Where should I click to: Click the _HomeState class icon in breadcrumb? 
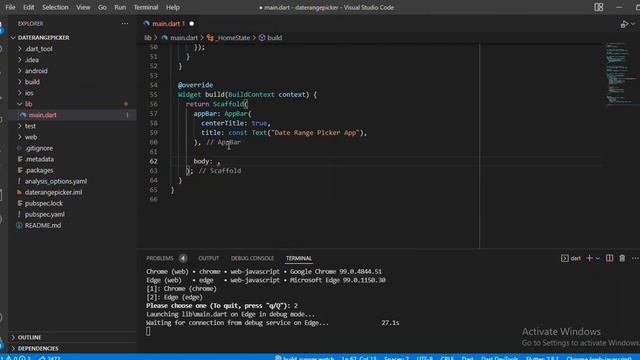[210, 38]
